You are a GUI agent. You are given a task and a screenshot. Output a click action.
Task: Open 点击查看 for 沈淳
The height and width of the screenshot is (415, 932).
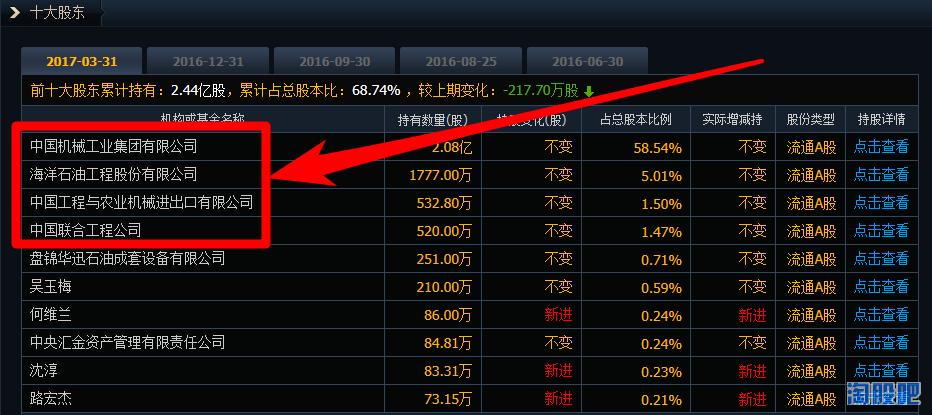[881, 370]
